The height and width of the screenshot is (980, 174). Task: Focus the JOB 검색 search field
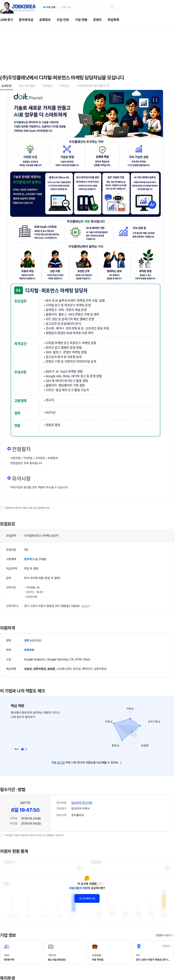click(x=84, y=7)
